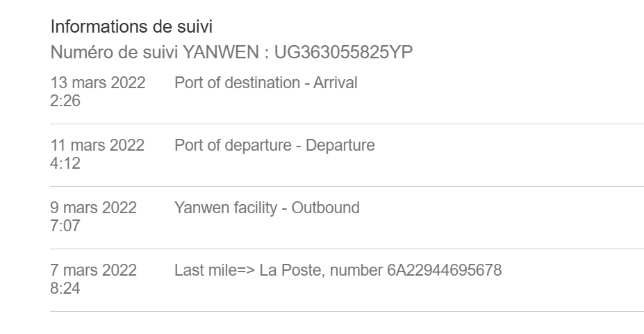Select the "Yanwen facility - Outbound" status
644x334 pixels.
pos(267,208)
